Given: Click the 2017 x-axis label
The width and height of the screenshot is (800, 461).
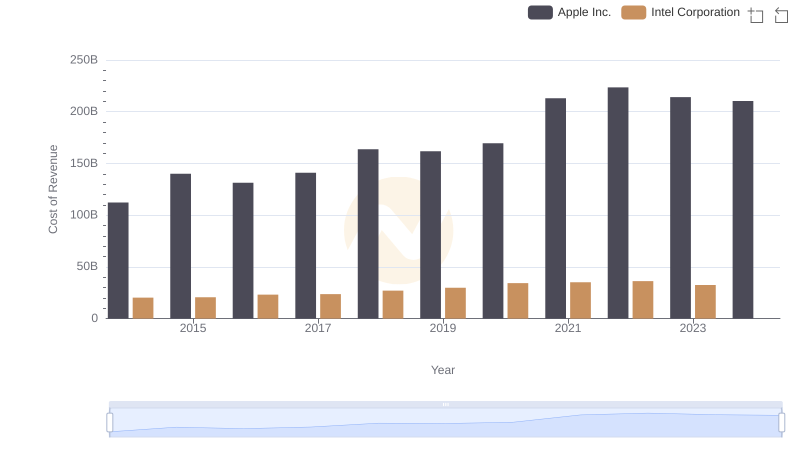Looking at the screenshot, I should 318,328.
